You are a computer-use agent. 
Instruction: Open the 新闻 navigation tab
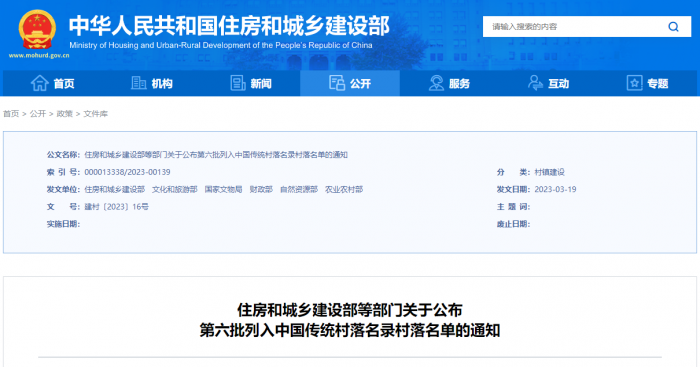tap(251, 83)
